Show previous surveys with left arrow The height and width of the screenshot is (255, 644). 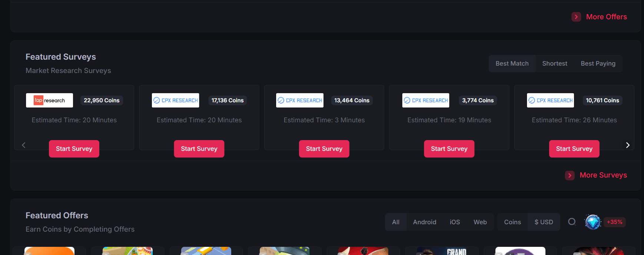pos(24,145)
